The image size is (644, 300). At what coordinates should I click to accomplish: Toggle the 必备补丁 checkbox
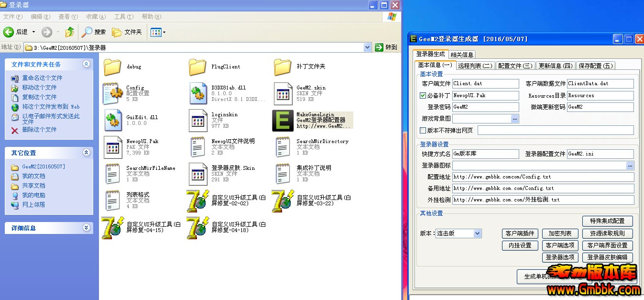click(x=423, y=96)
